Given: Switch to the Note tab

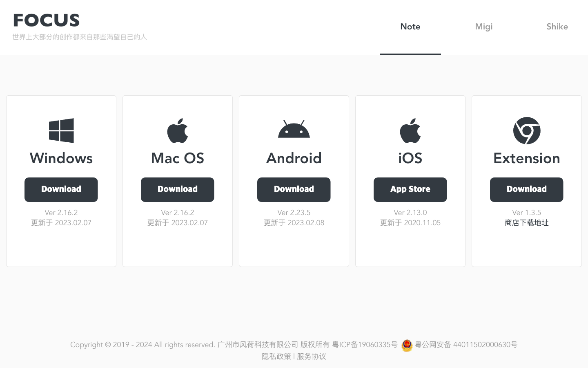Looking at the screenshot, I should click(x=410, y=27).
